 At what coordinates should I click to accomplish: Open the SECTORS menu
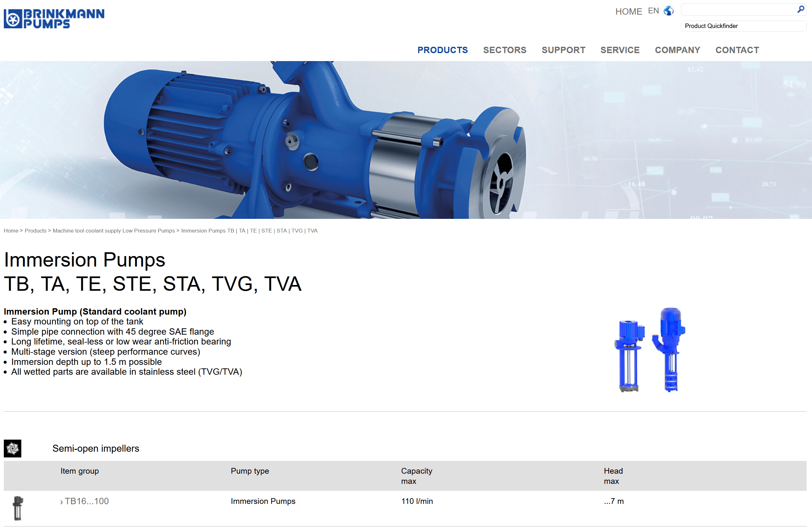tap(505, 50)
